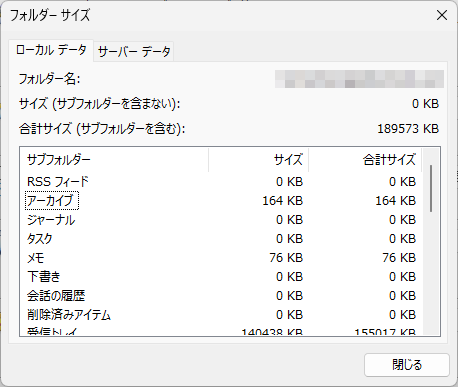
Task: Click the 合計サイズ (サブフォルダーを含む) label
Action: click(x=102, y=129)
